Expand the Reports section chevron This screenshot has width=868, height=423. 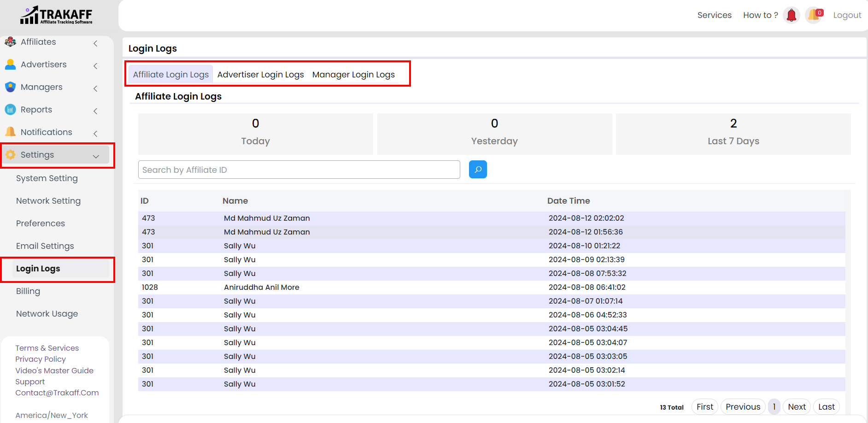(95, 111)
